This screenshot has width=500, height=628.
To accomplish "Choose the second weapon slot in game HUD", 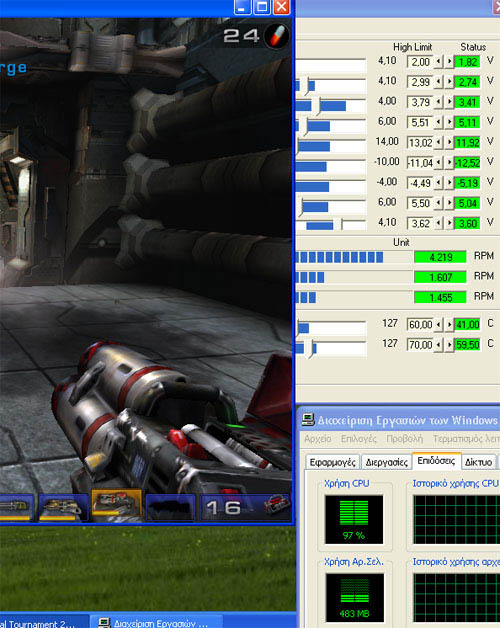I will 63,507.
